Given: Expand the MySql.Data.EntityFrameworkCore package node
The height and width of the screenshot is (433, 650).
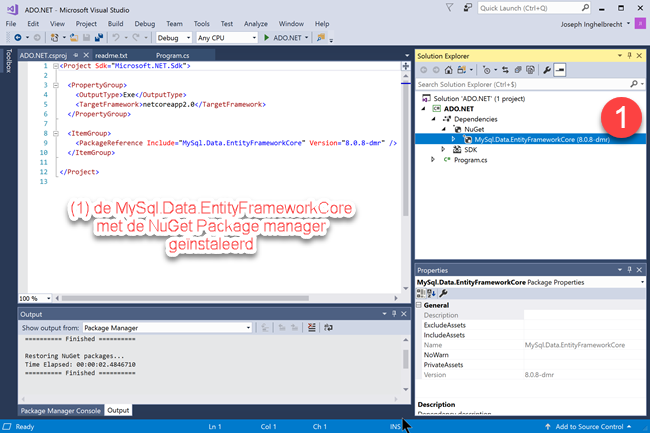Looking at the screenshot, I should [x=454, y=139].
